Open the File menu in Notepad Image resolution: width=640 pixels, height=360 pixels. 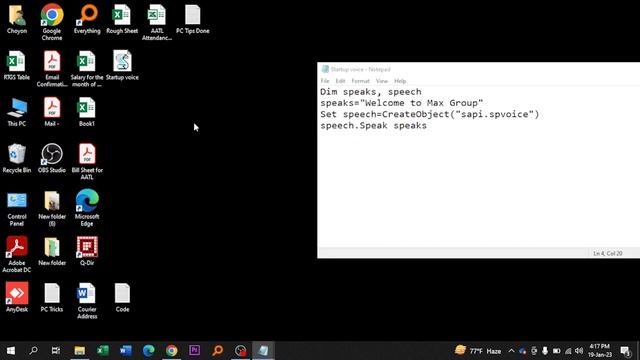click(x=325, y=81)
